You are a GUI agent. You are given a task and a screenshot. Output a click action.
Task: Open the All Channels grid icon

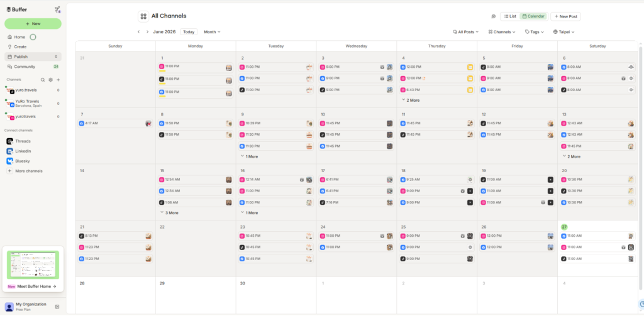tap(143, 16)
